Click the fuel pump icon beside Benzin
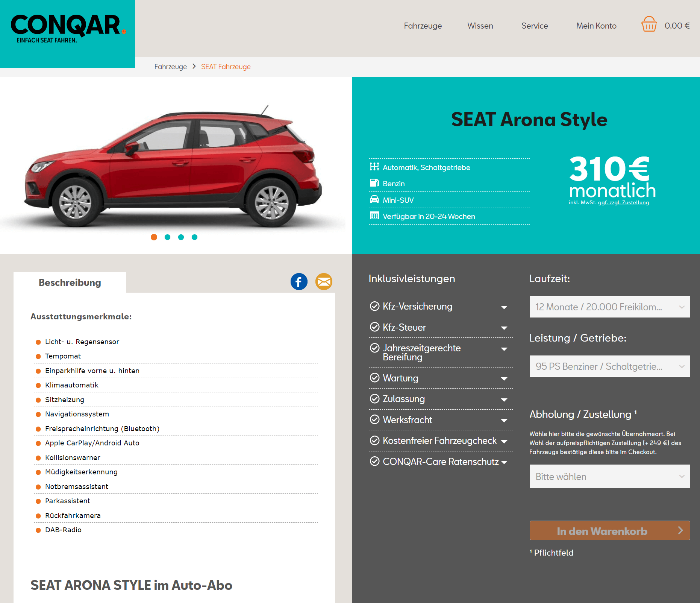 click(x=374, y=183)
